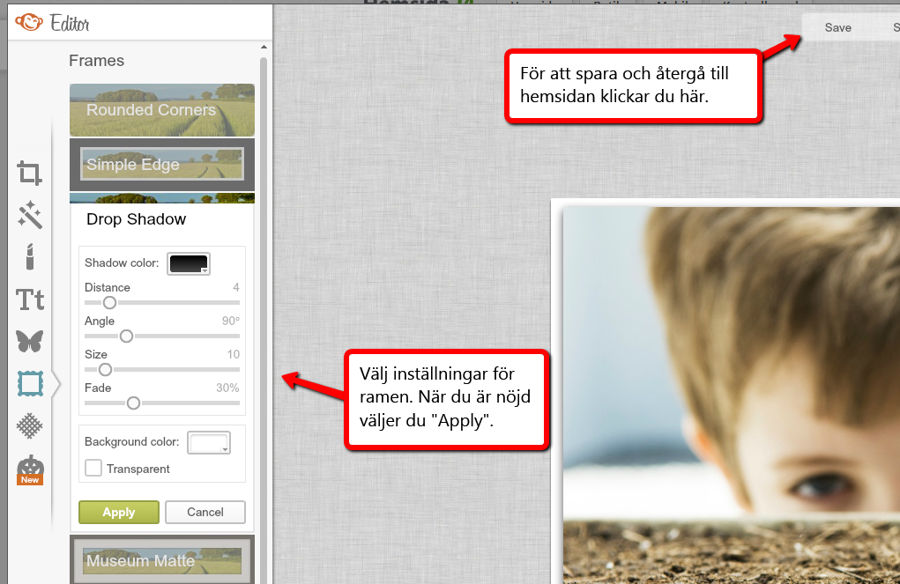Open the Background color dropdown
This screenshot has width=900, height=584.
[209, 442]
